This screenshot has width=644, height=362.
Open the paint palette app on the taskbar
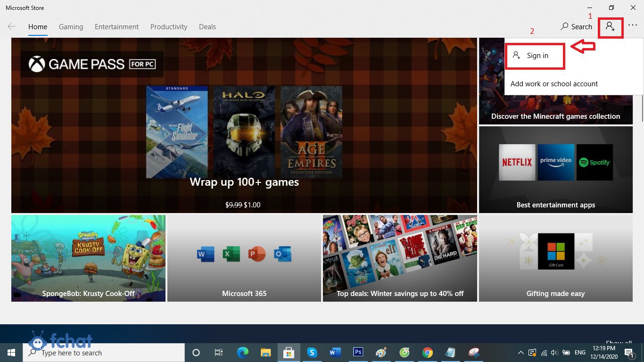pos(381,353)
